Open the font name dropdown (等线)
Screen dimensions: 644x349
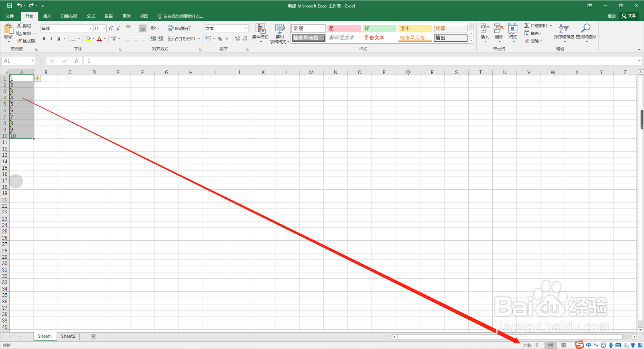[91, 28]
